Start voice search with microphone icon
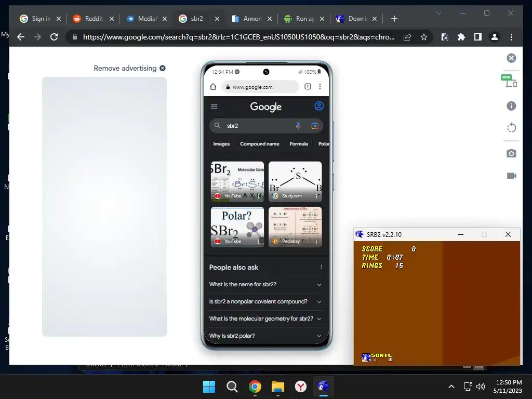Screen dimensions: 532x399 pos(298,126)
